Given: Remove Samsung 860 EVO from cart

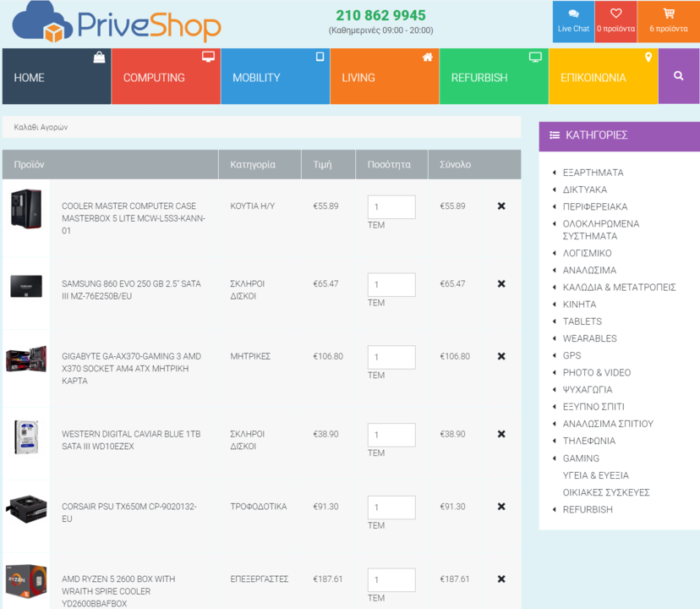Looking at the screenshot, I should 501,283.
